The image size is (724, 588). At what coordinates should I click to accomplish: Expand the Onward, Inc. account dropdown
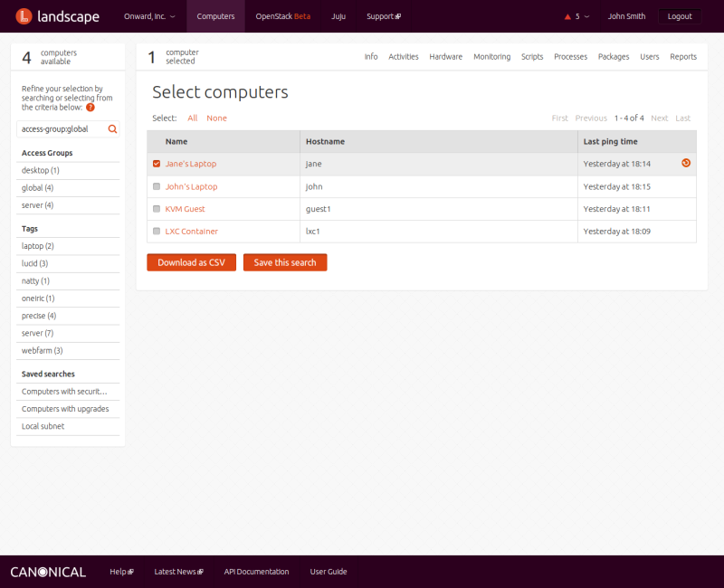click(x=149, y=16)
